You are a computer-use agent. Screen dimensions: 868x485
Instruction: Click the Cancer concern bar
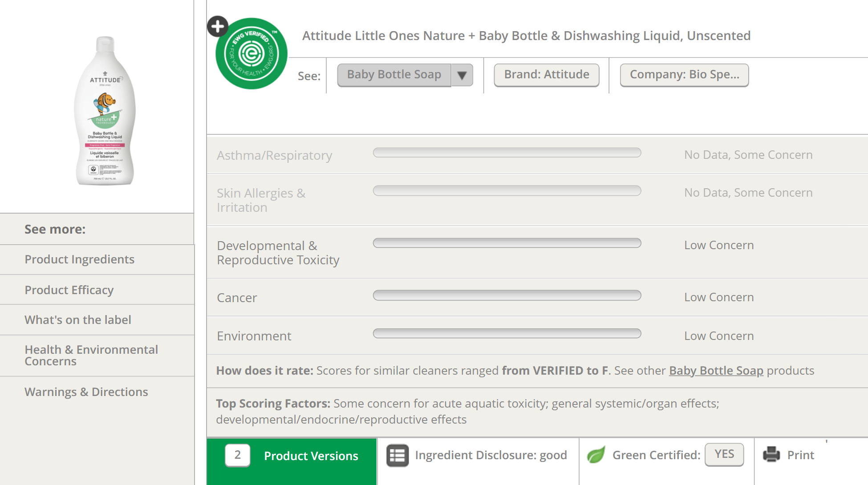tap(507, 295)
